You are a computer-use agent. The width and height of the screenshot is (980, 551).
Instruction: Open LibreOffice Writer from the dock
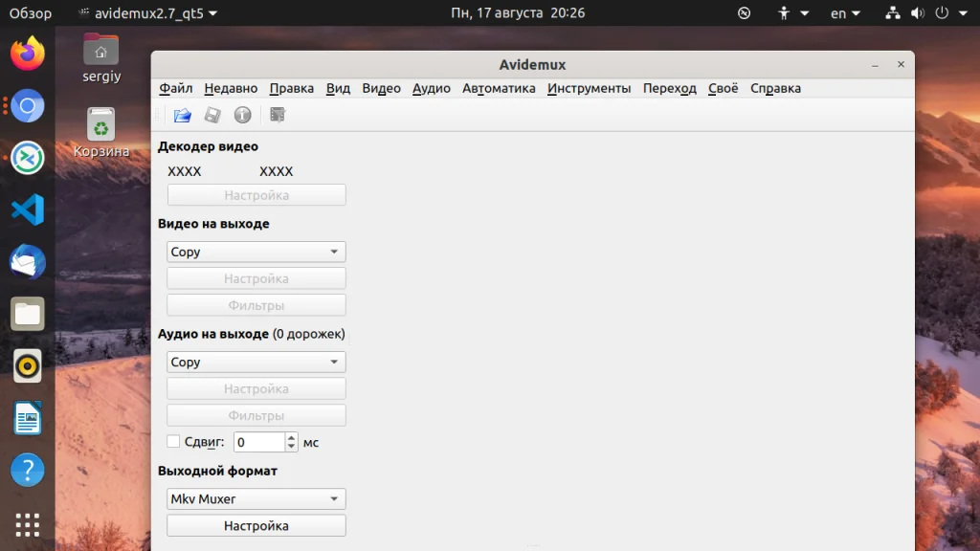(x=28, y=418)
